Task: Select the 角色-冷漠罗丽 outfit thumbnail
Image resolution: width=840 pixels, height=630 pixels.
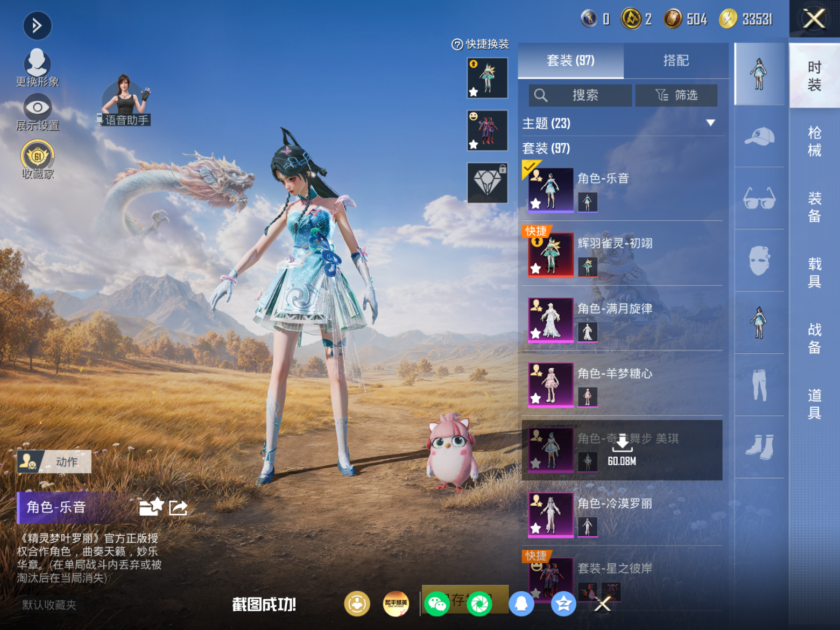Action: point(551,515)
